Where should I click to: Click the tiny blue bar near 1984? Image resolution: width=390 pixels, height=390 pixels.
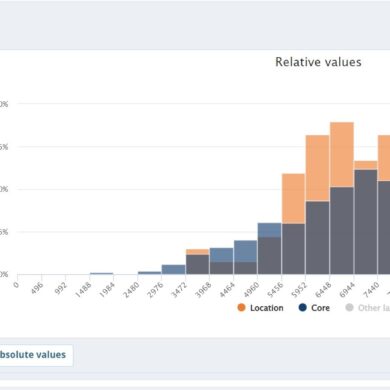point(101,273)
